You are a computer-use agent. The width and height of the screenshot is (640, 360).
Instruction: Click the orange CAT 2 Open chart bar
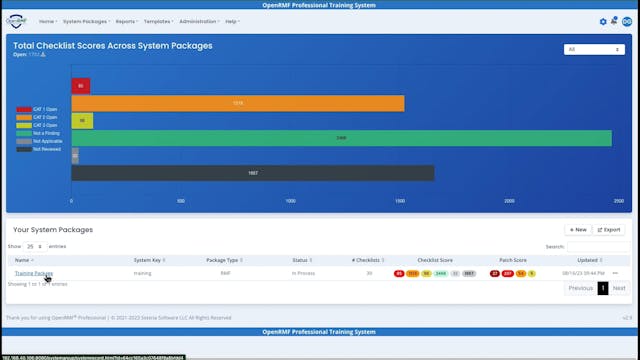pyautogui.click(x=238, y=103)
